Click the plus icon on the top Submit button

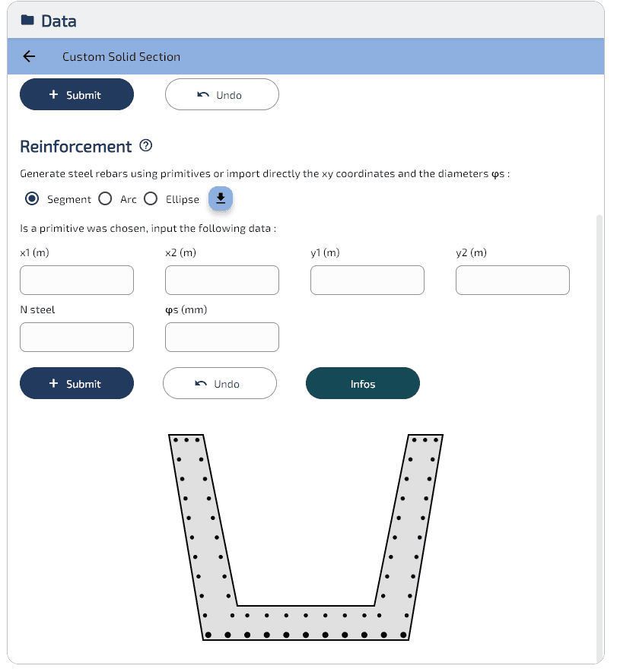[53, 95]
